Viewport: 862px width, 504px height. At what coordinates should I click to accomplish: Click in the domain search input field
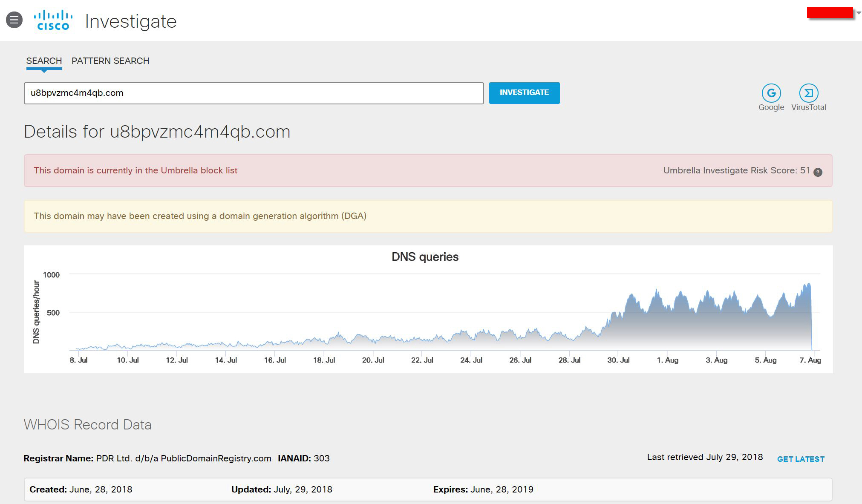click(x=254, y=93)
